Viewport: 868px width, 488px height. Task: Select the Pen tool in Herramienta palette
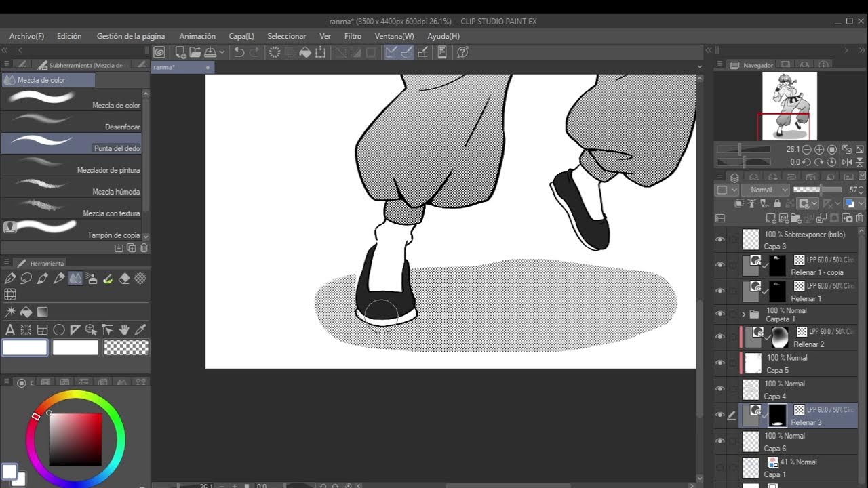10,279
